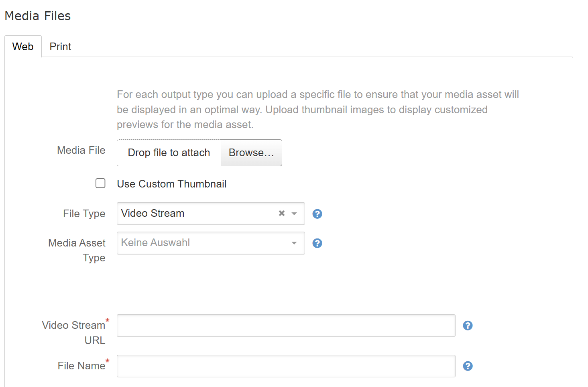The height and width of the screenshot is (387, 588).
Task: Enable the Use Custom Thumbnail checkbox
Action: 100,183
